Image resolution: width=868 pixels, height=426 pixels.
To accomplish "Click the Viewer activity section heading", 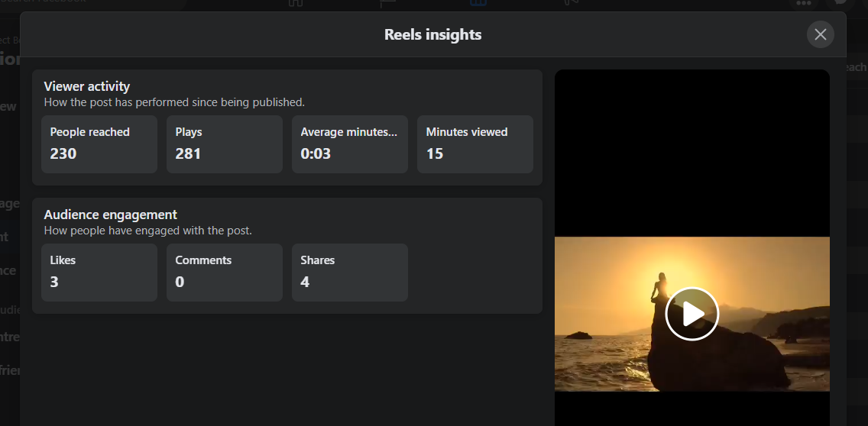I will click(87, 86).
